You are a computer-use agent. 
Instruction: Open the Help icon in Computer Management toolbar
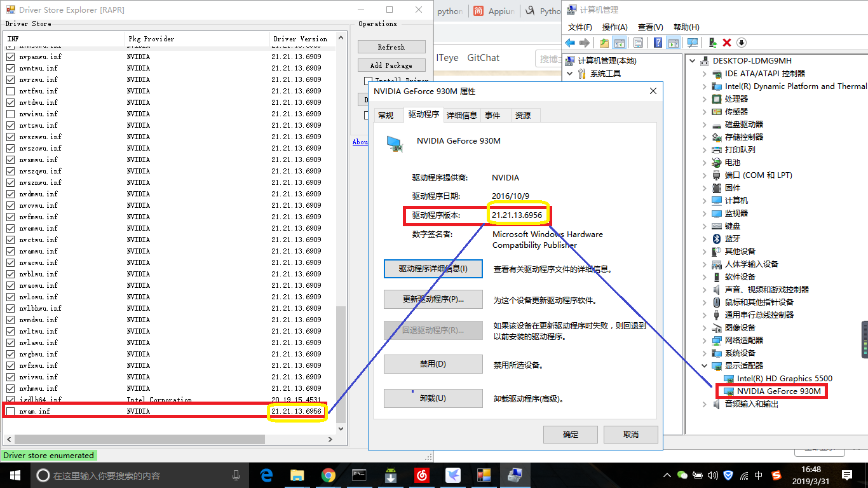point(658,43)
